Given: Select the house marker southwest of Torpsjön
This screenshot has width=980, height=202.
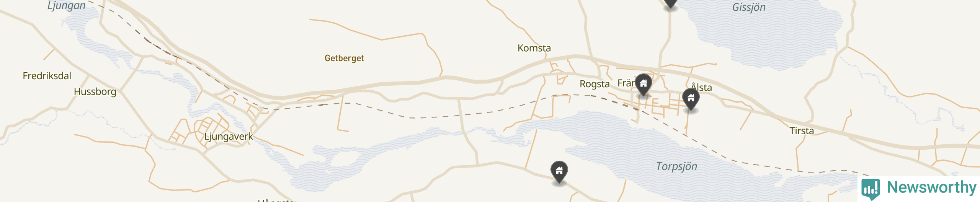Looking at the screenshot, I should (x=559, y=171).
